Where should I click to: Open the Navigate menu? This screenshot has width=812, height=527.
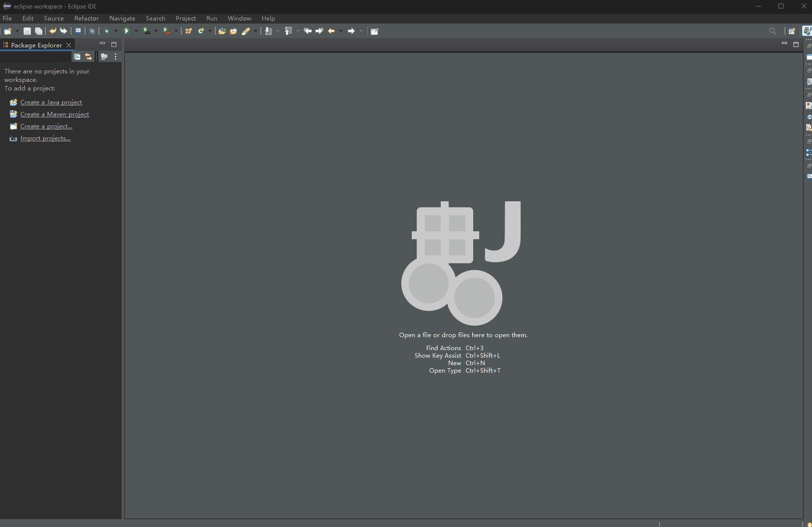point(122,18)
